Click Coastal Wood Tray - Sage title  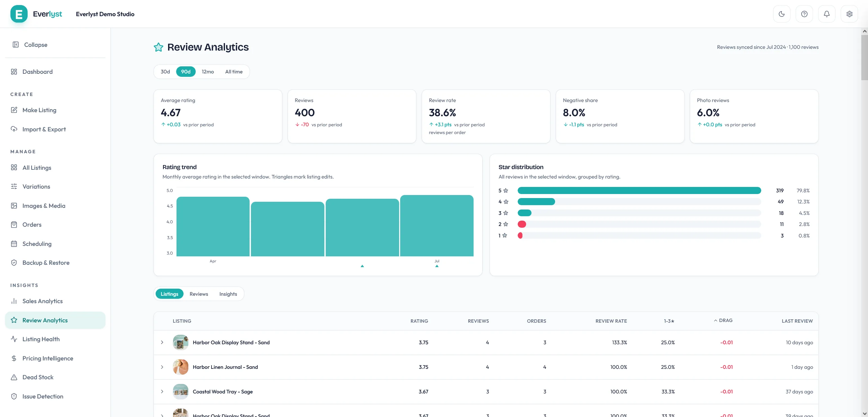[x=223, y=391]
